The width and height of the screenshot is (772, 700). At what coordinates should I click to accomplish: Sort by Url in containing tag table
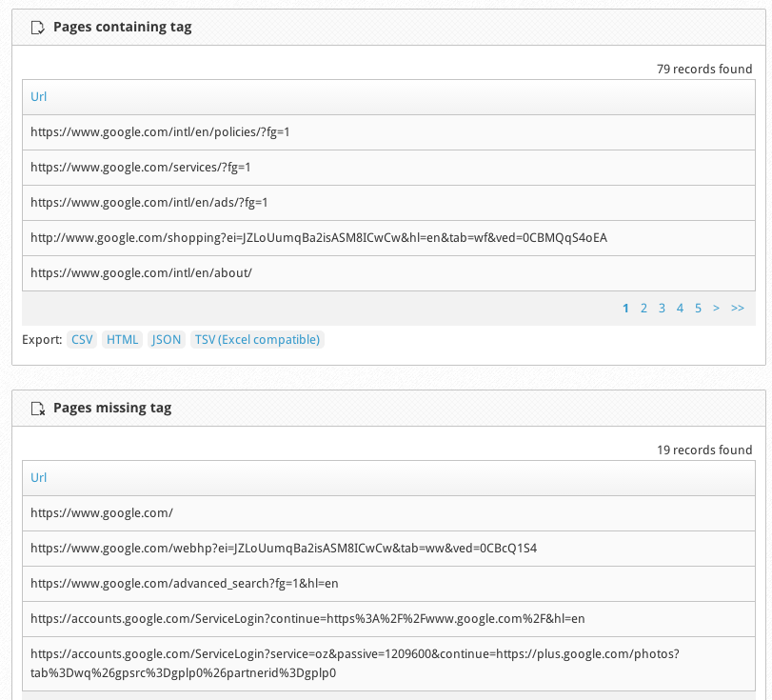38,96
